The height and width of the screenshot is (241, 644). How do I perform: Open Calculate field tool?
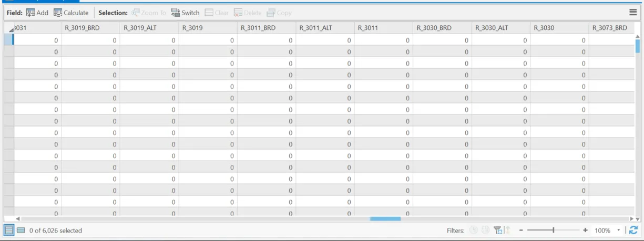(71, 13)
